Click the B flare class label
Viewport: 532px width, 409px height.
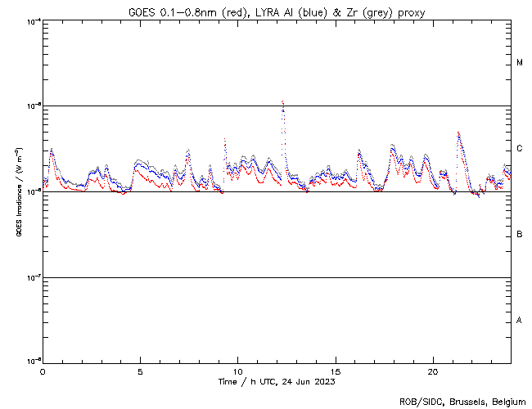tap(520, 235)
